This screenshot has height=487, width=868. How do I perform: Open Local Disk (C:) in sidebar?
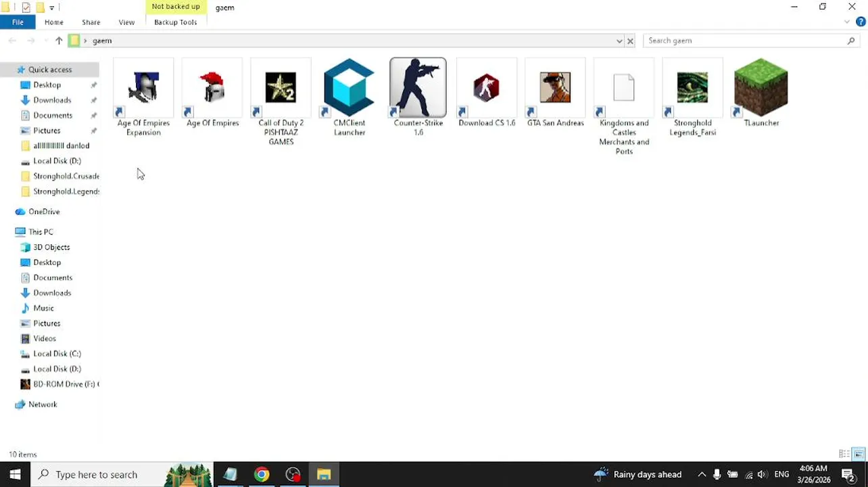[57, 354]
